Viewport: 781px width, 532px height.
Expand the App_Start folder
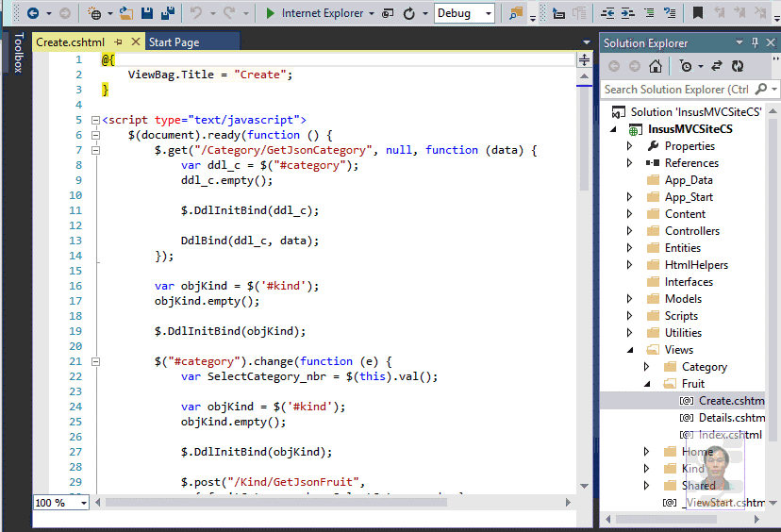pos(629,197)
